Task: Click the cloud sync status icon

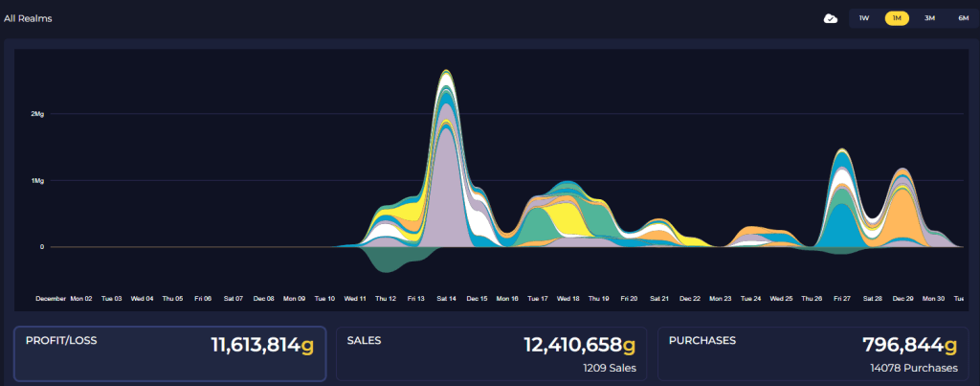Action: tap(832, 18)
